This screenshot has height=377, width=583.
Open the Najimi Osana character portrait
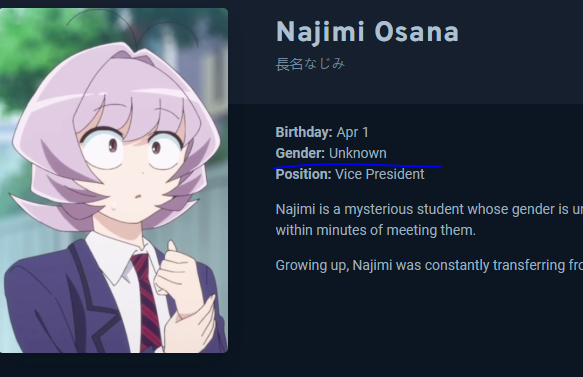114,180
